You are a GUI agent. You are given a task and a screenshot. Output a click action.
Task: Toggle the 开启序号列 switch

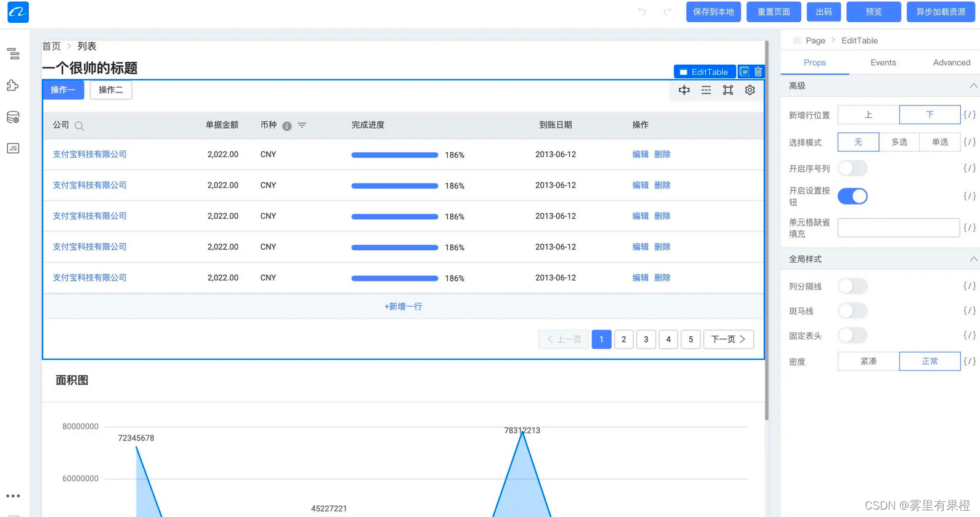tap(852, 168)
